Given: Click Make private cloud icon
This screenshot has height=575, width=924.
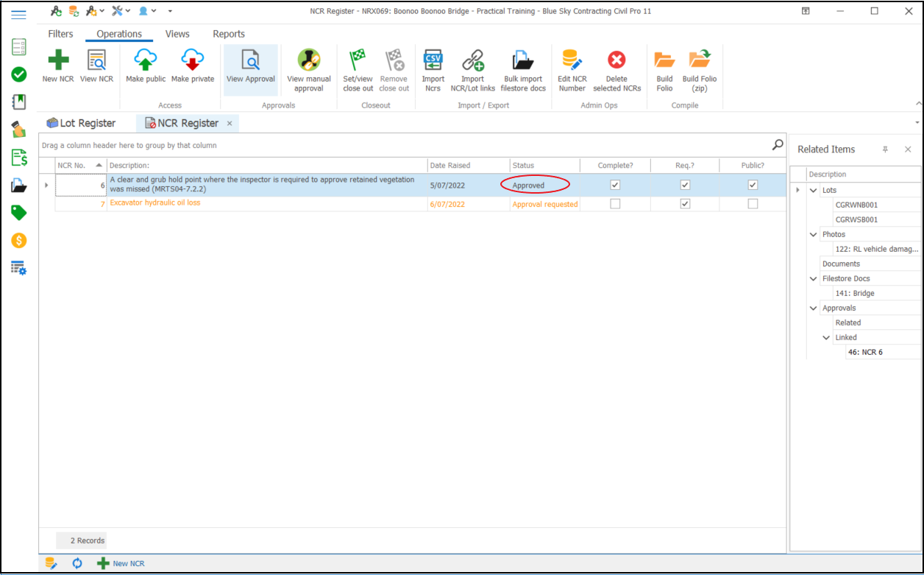Looking at the screenshot, I should [x=193, y=60].
